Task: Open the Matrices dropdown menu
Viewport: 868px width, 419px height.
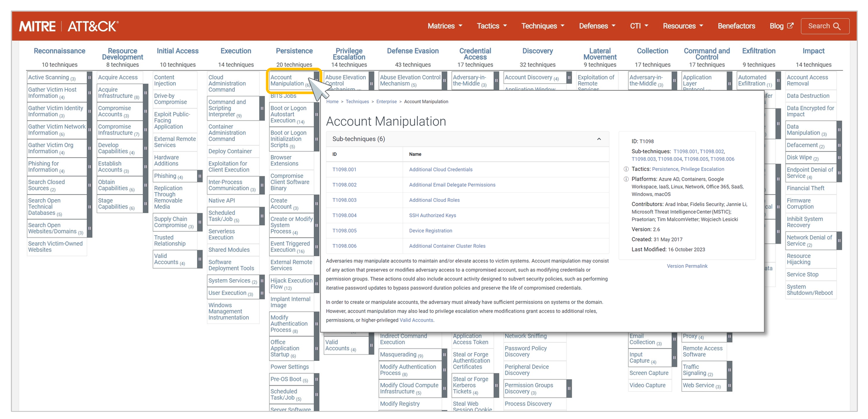Action: pyautogui.click(x=445, y=26)
